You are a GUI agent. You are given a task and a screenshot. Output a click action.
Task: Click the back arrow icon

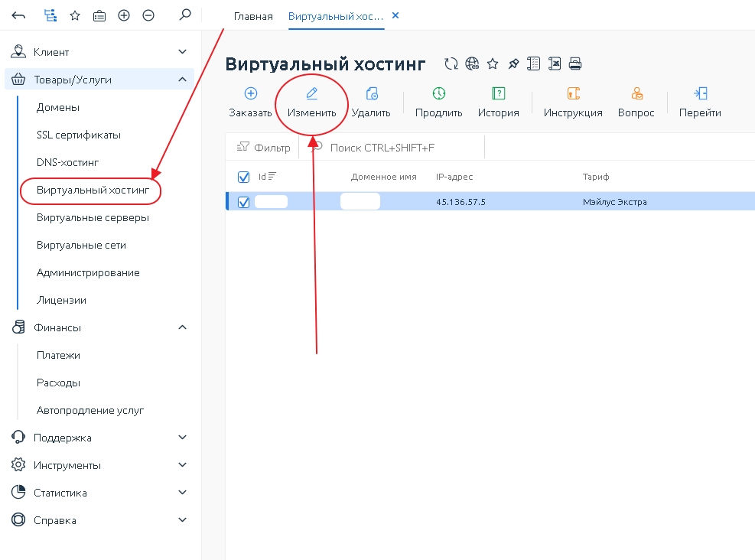[x=18, y=16]
